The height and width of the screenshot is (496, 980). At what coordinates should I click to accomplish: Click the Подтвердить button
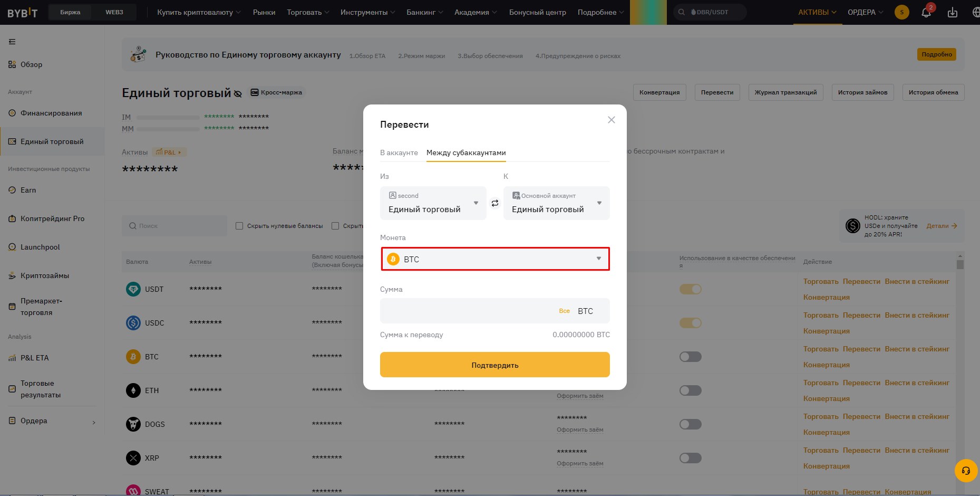(495, 365)
